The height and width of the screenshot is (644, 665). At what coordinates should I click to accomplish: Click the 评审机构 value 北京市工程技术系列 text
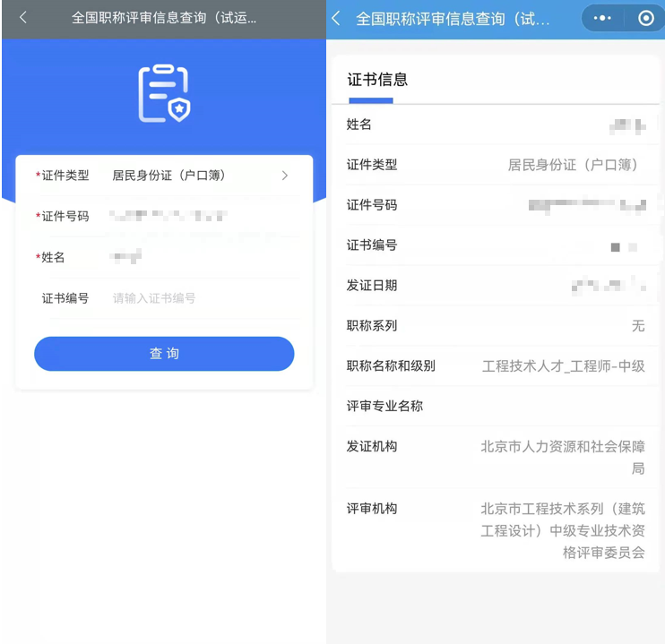(x=563, y=530)
